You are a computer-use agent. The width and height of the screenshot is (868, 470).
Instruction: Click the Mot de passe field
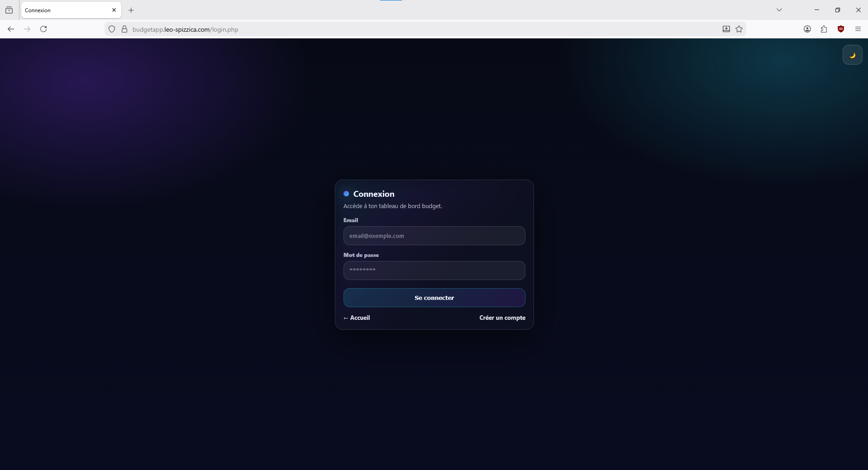pyautogui.click(x=434, y=270)
